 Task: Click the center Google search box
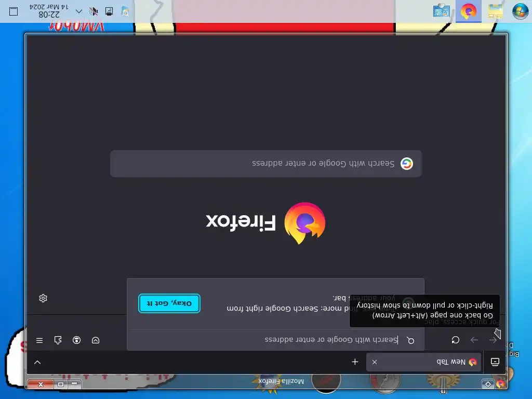coord(266,164)
